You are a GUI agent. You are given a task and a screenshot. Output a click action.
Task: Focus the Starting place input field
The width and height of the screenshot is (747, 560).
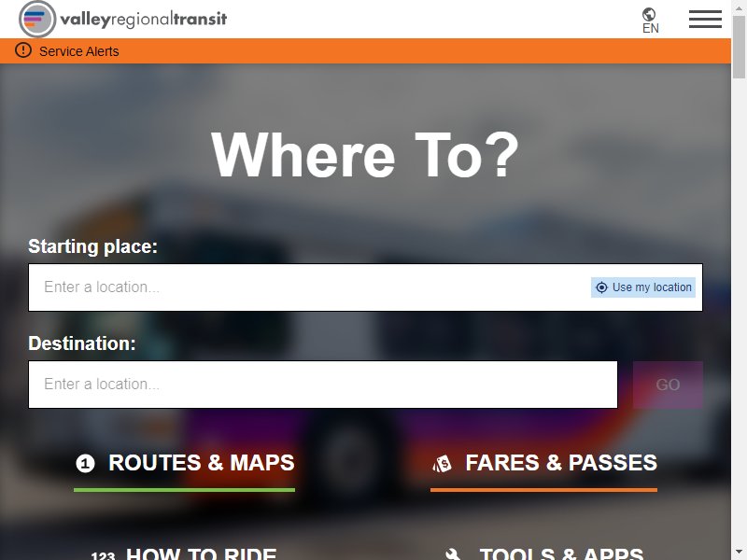365,287
